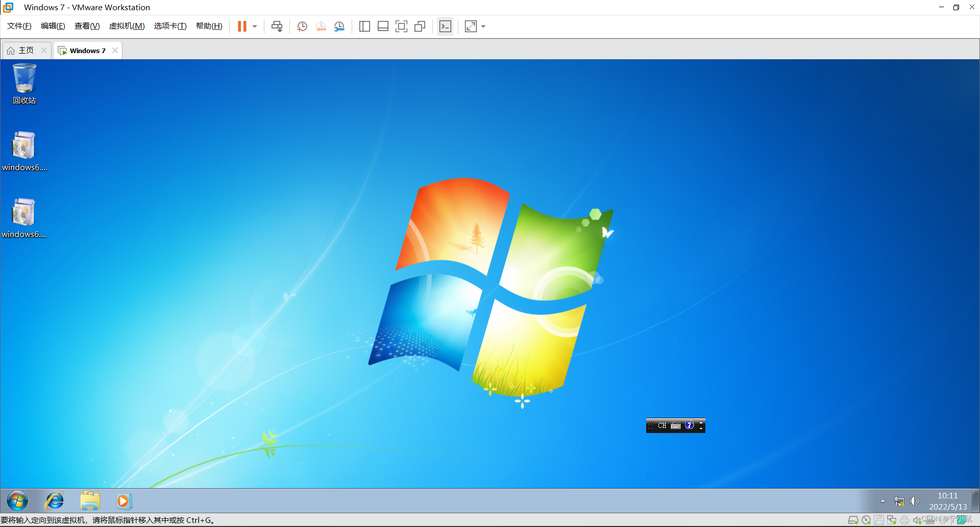Click the floppy drive device status icon
The image size is (980, 527).
879,520
